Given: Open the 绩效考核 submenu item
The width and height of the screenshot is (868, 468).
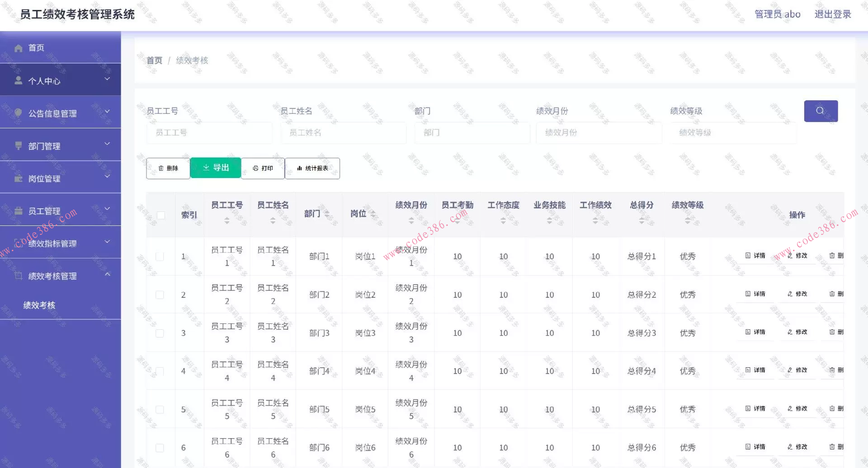Looking at the screenshot, I should click(39, 305).
